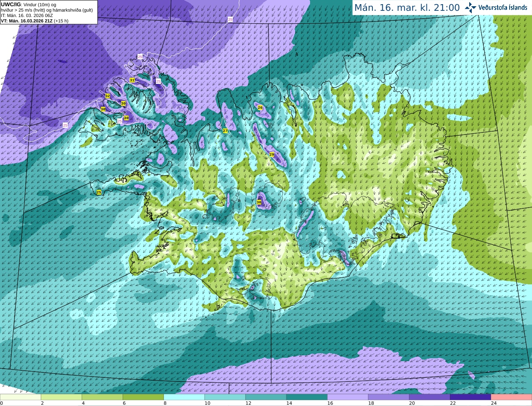Click the yellow 25 max gust marker
This screenshot has width=532, height=406.
(99, 192)
